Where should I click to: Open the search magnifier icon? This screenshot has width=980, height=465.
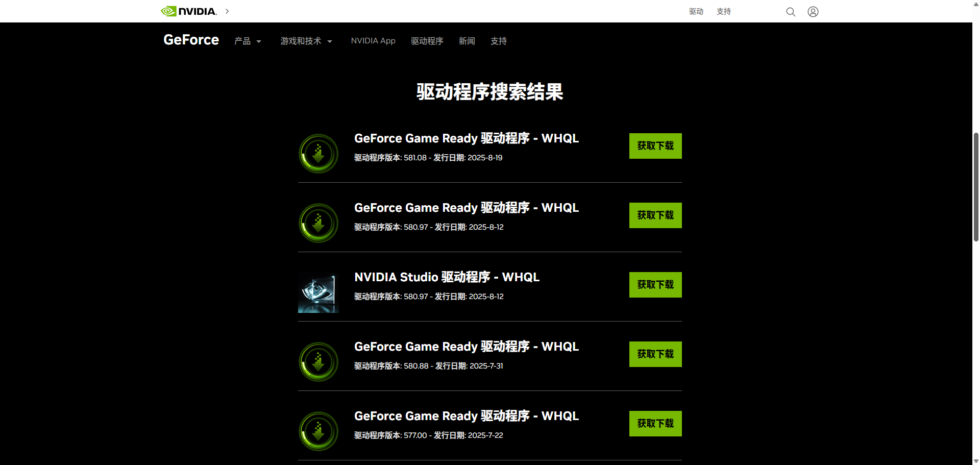791,12
